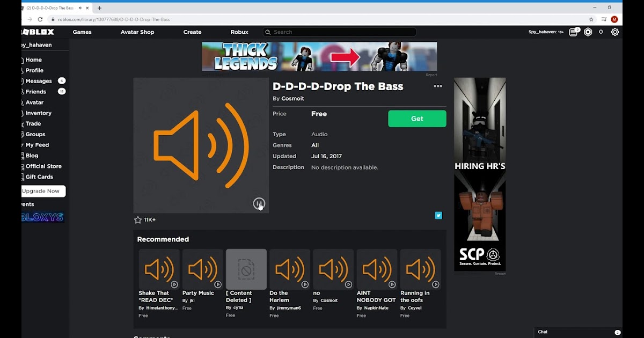Play preview of Running in the oofs

click(x=435, y=284)
